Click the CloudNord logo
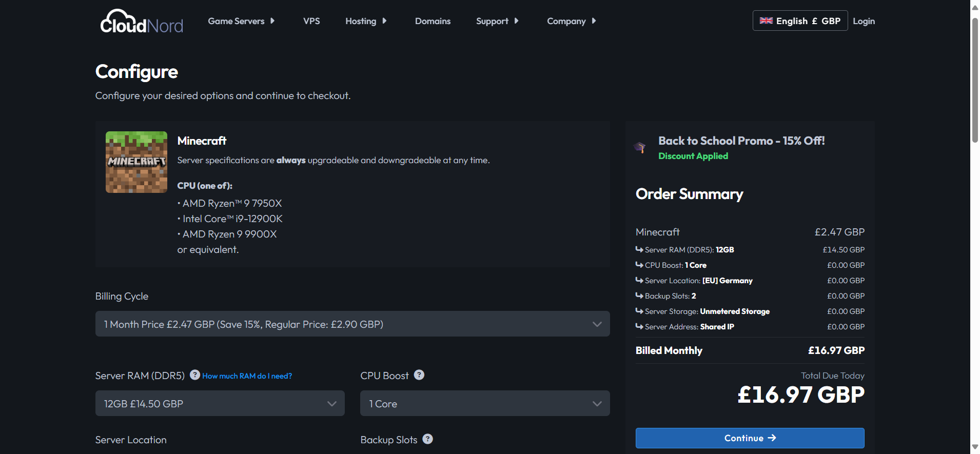This screenshot has width=980, height=454. pos(142,22)
